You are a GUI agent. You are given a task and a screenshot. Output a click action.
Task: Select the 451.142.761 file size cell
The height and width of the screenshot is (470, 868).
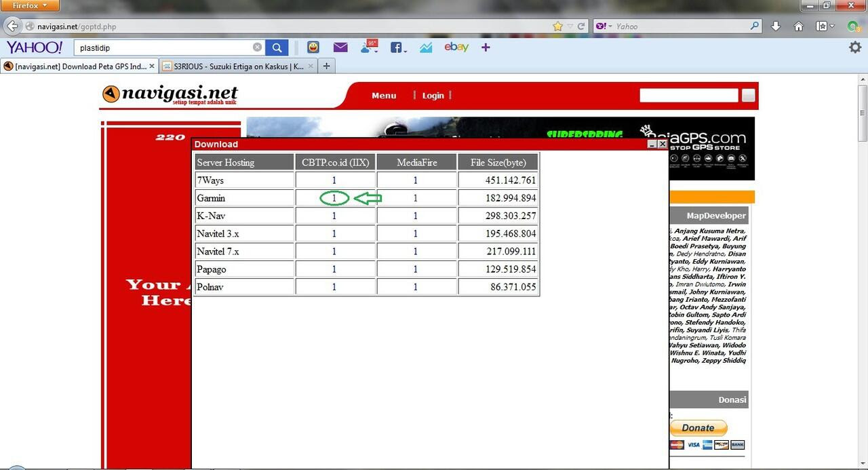pyautogui.click(x=498, y=180)
